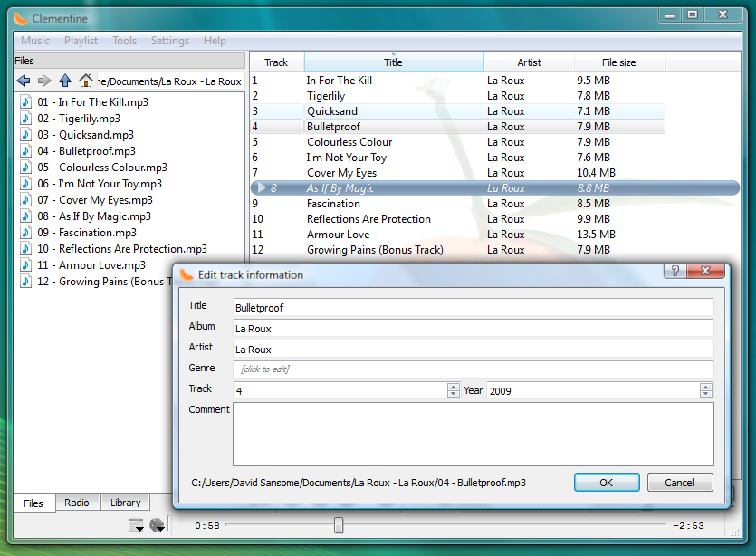Sort the playlist by the Artist column header
Image resolution: width=756 pixels, height=556 pixels.
529,62
